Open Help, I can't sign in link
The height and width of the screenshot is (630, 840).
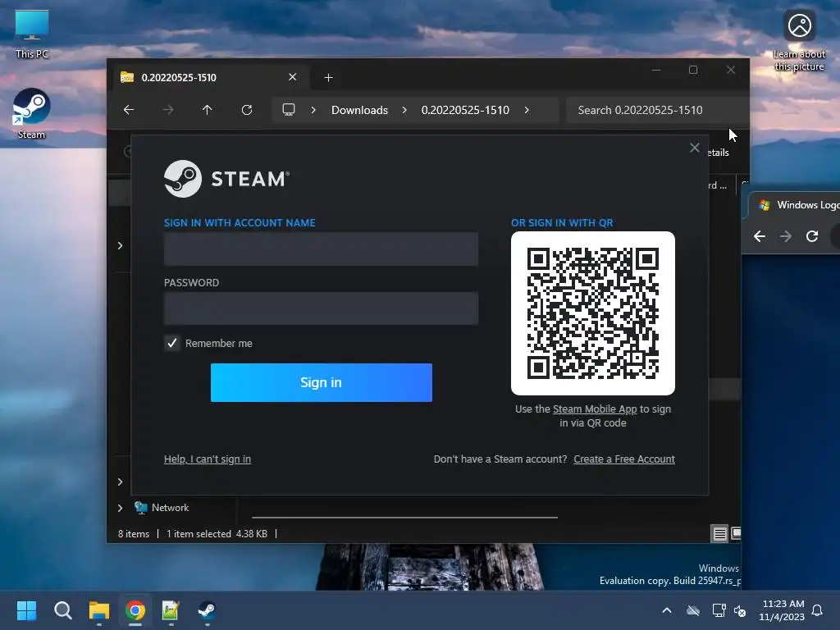click(x=208, y=459)
